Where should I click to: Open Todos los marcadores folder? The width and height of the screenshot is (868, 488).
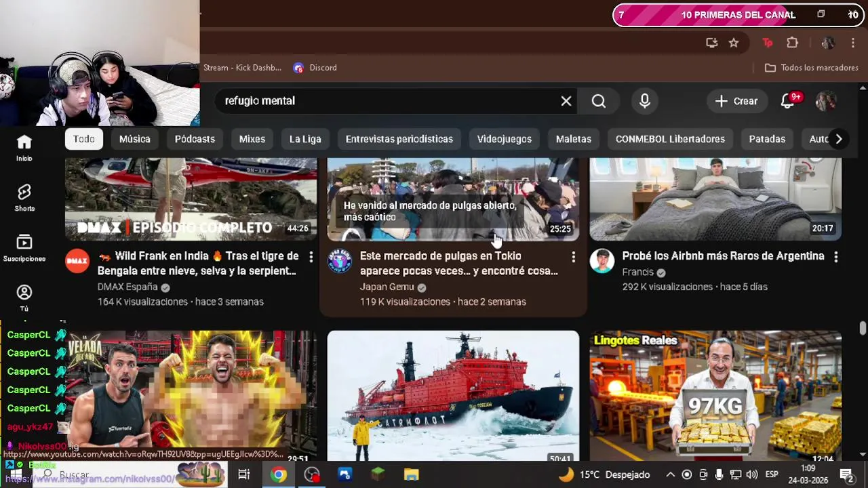812,68
